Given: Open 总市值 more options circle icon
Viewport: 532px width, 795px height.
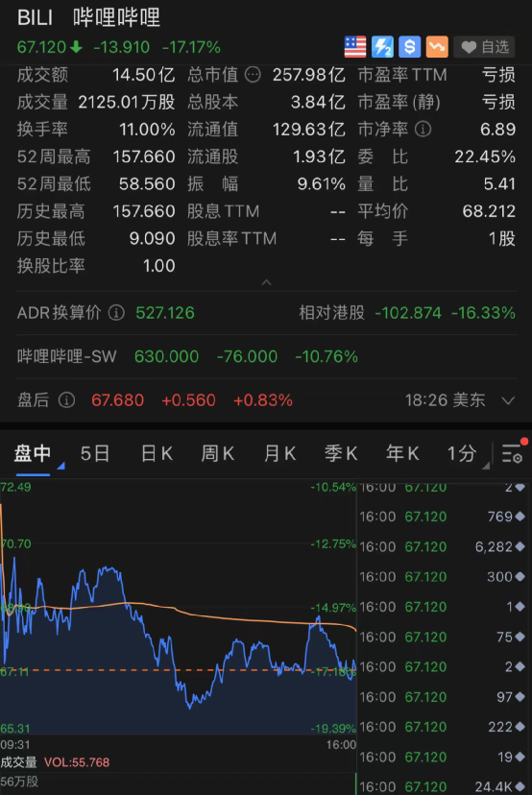Looking at the screenshot, I should (253, 75).
